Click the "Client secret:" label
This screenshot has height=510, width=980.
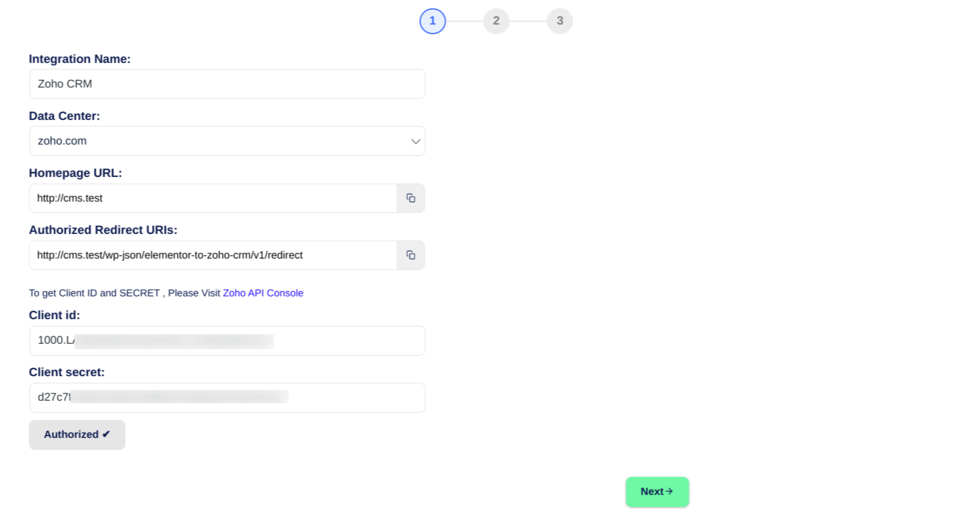point(67,372)
